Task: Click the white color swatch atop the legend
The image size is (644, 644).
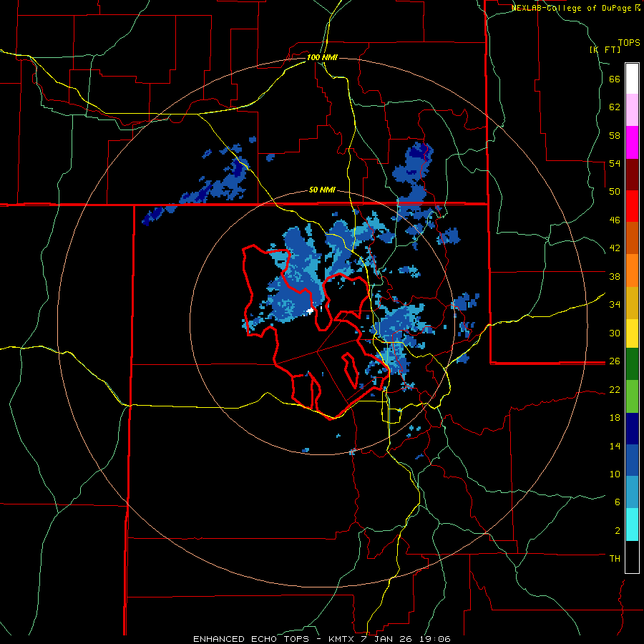Action: (632, 79)
